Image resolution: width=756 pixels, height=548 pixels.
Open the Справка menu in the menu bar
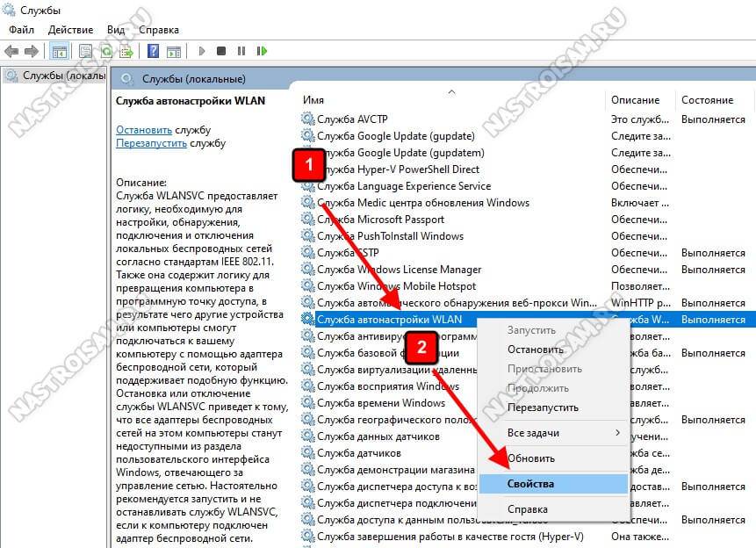pyautogui.click(x=159, y=30)
